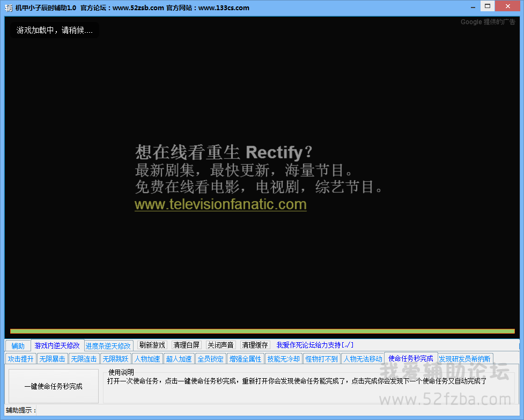This screenshot has height=420, width=524.
Task: Click the 辅助提示 status bar label
Action: coord(20,410)
